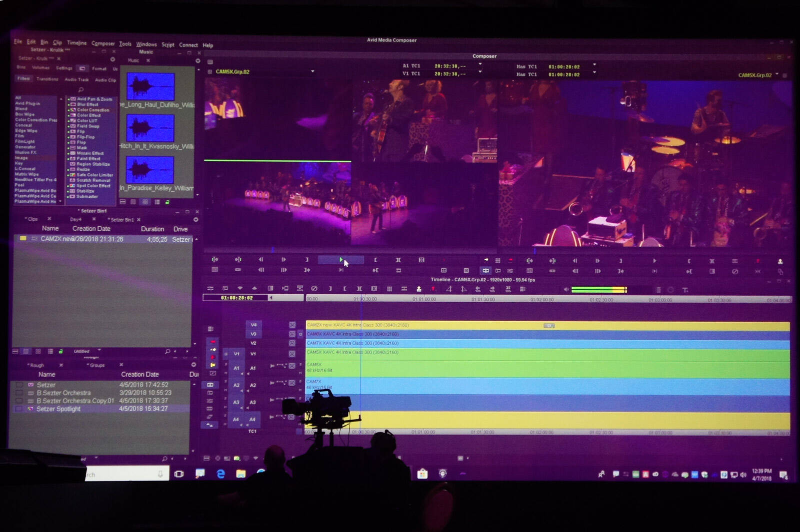This screenshot has height=532, width=800.
Task: Open the Setzer Spotlight sequence row
Action: click(100, 409)
